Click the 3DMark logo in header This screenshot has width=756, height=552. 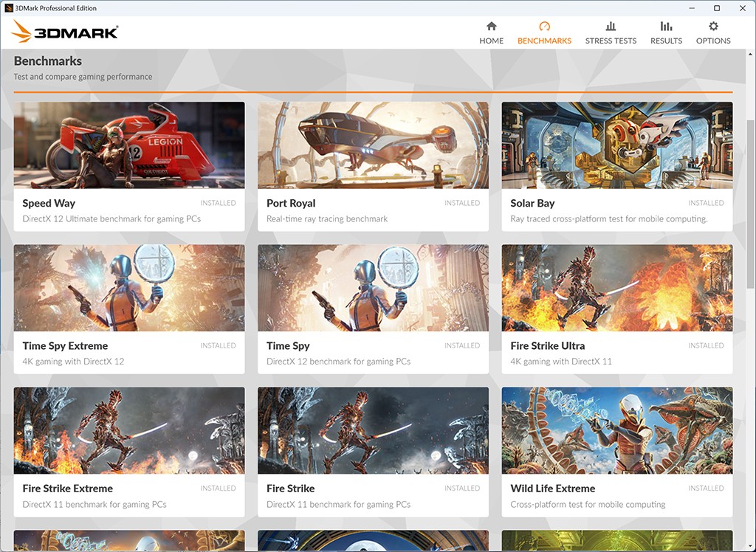[65, 32]
